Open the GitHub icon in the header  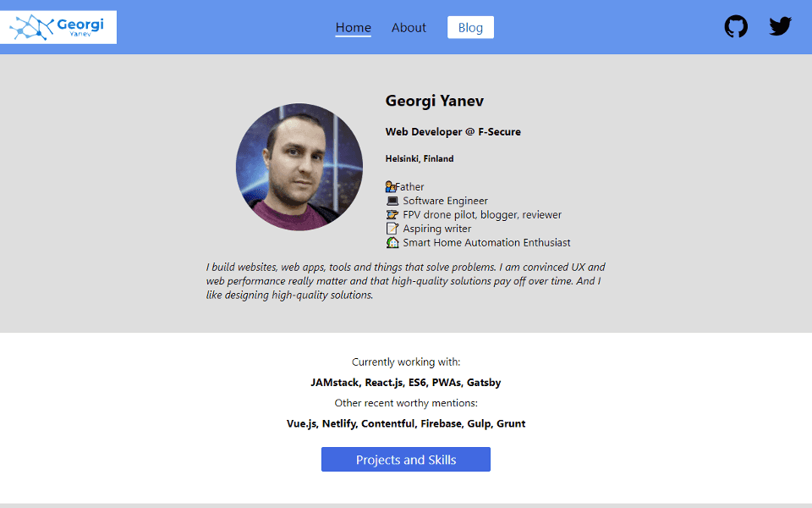point(735,26)
